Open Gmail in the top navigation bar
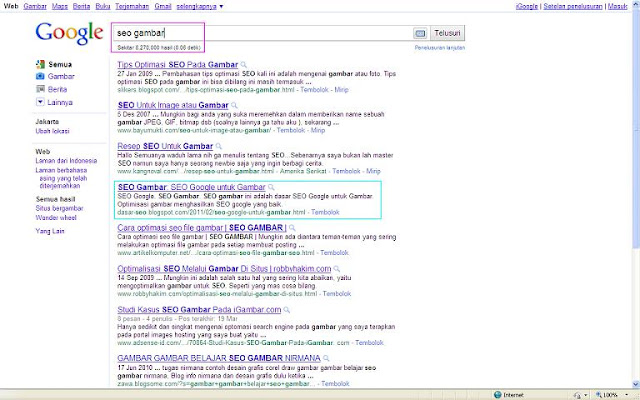 (x=163, y=7)
